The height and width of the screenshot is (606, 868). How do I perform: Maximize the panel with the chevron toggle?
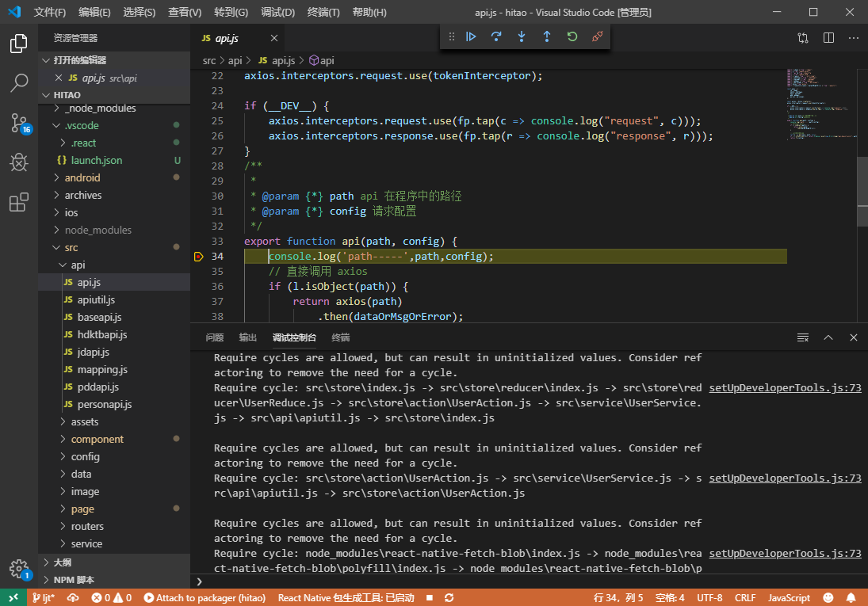click(x=828, y=337)
